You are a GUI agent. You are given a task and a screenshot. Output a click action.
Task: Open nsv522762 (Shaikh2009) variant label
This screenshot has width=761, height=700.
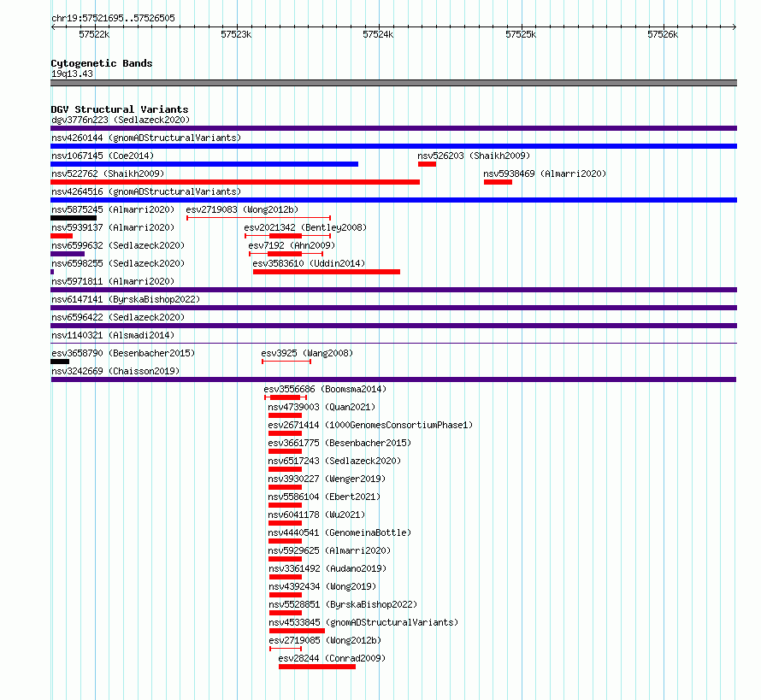point(108,174)
